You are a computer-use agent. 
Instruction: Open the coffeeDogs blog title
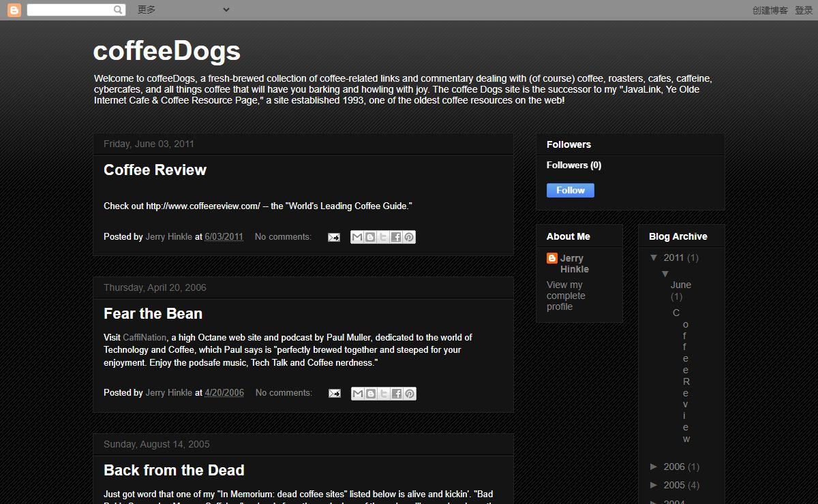click(x=166, y=51)
